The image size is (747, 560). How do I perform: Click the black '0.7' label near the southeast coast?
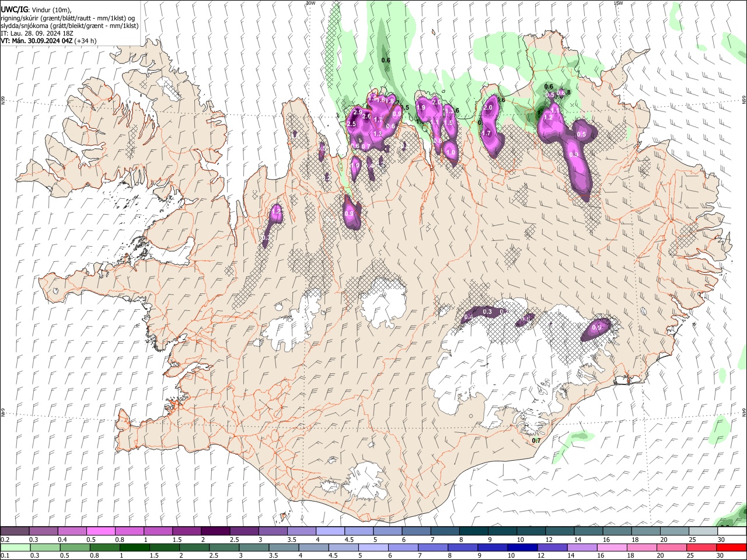pyautogui.click(x=536, y=440)
